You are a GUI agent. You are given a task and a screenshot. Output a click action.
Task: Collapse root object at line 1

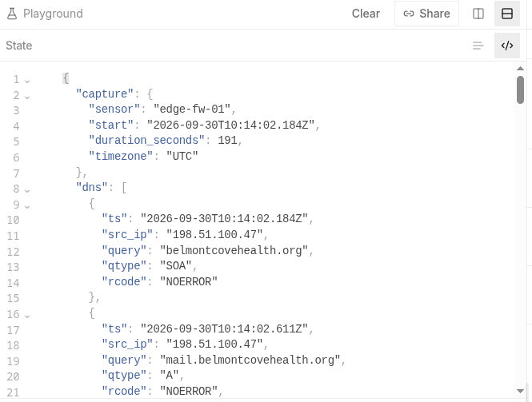(27, 81)
